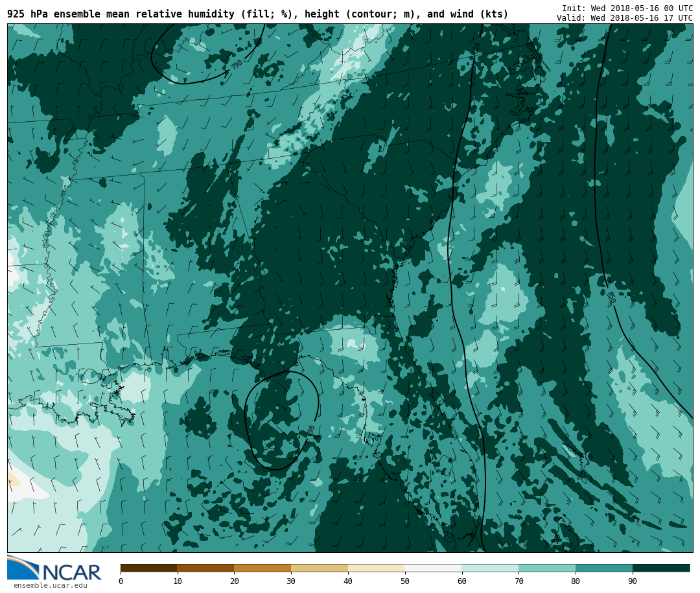Click the medium teal 80-90 colorbar segment

pos(604,568)
